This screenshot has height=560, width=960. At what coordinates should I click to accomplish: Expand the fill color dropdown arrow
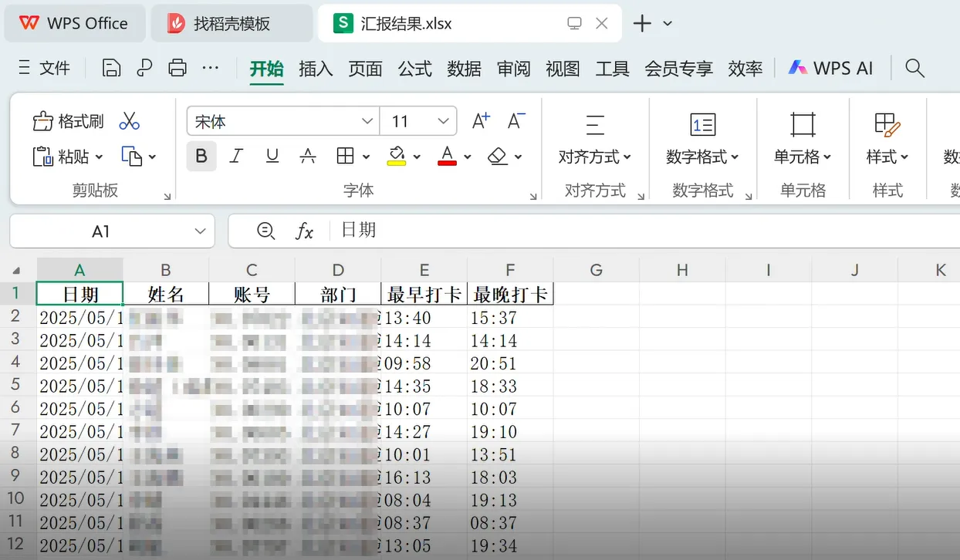[x=417, y=157]
